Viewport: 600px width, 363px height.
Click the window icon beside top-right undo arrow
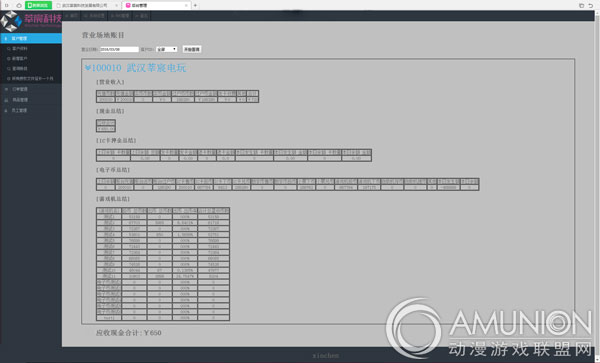click(581, 5)
